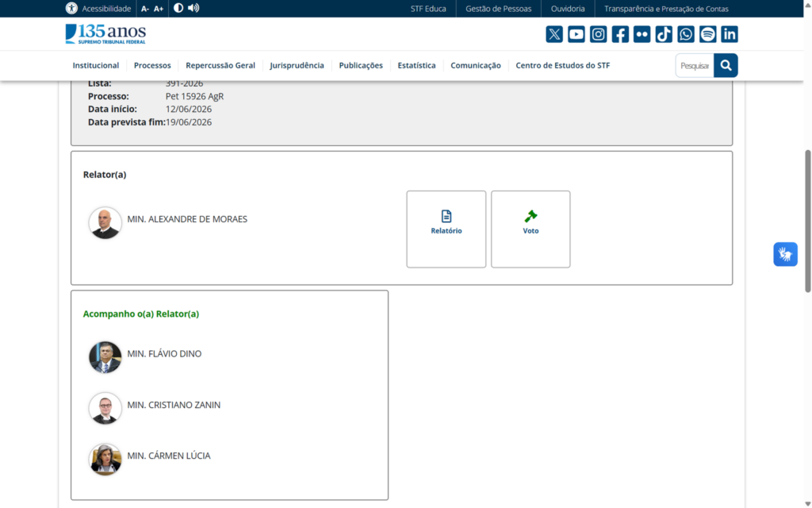Open Centro de Estudos do STF menu
The image size is (812, 508).
pos(563,65)
